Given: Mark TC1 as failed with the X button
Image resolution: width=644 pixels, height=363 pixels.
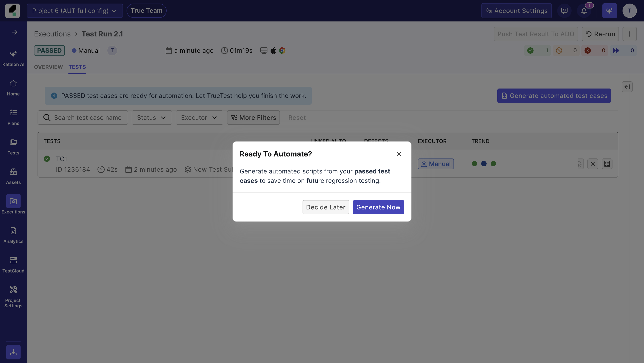Looking at the screenshot, I should coord(593,164).
